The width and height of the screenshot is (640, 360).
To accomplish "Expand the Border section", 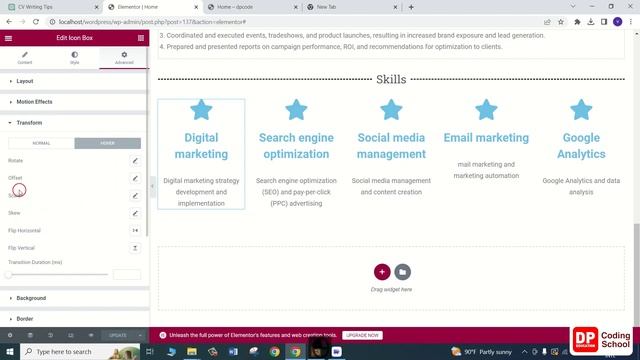I will (x=73, y=319).
